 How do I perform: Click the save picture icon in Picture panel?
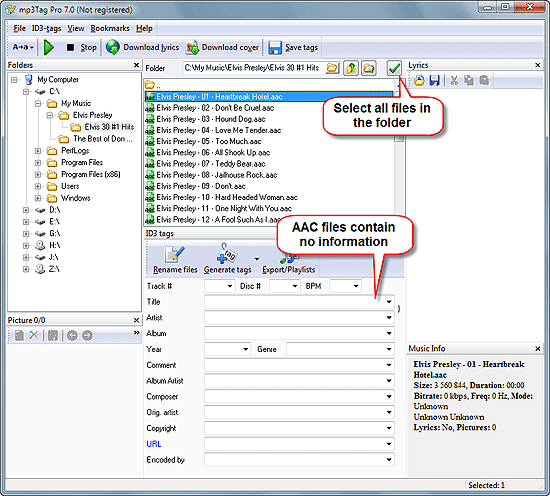click(x=53, y=336)
